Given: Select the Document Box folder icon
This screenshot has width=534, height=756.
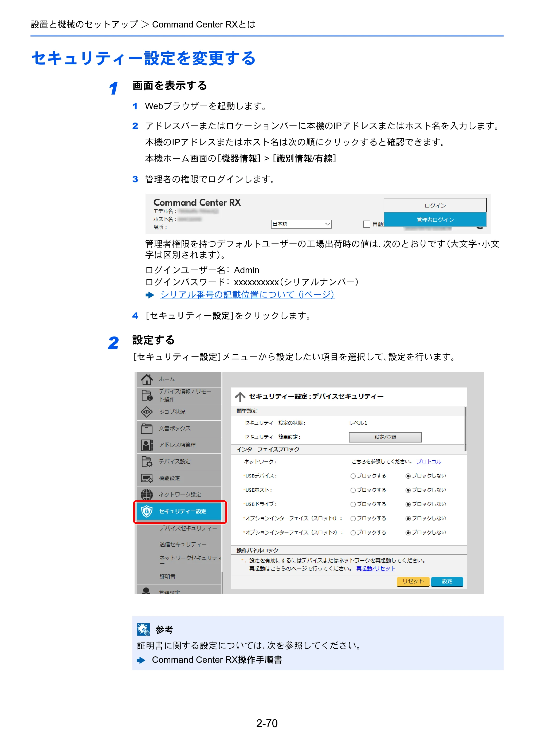Looking at the screenshot, I should 147,428.
